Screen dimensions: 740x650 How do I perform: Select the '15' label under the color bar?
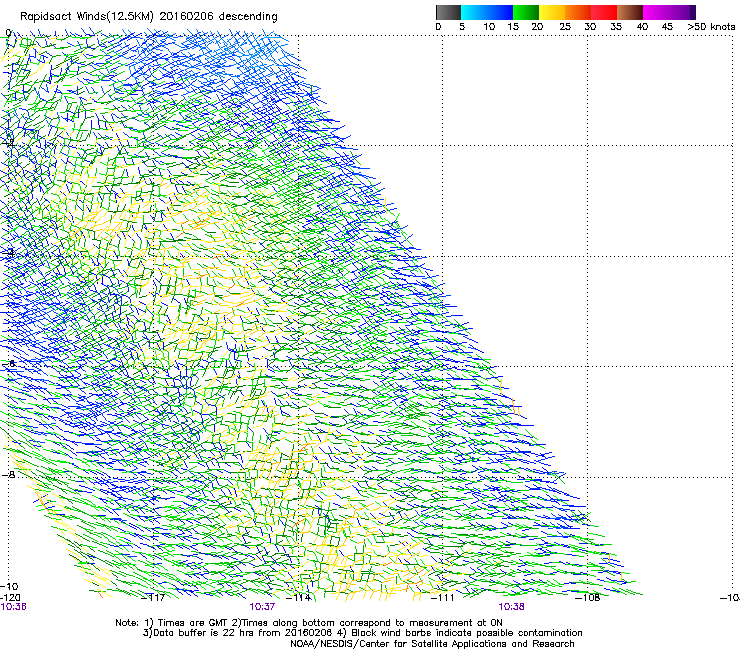pos(513,27)
